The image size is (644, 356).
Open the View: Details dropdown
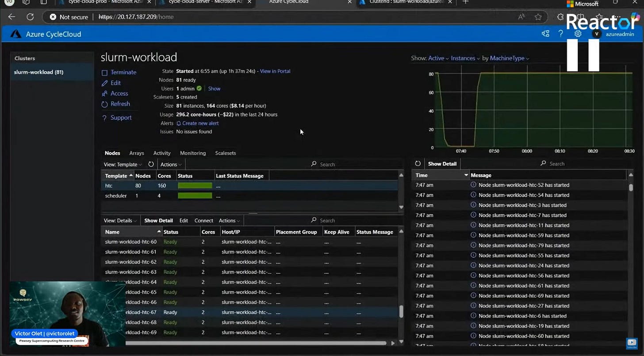[120, 221]
